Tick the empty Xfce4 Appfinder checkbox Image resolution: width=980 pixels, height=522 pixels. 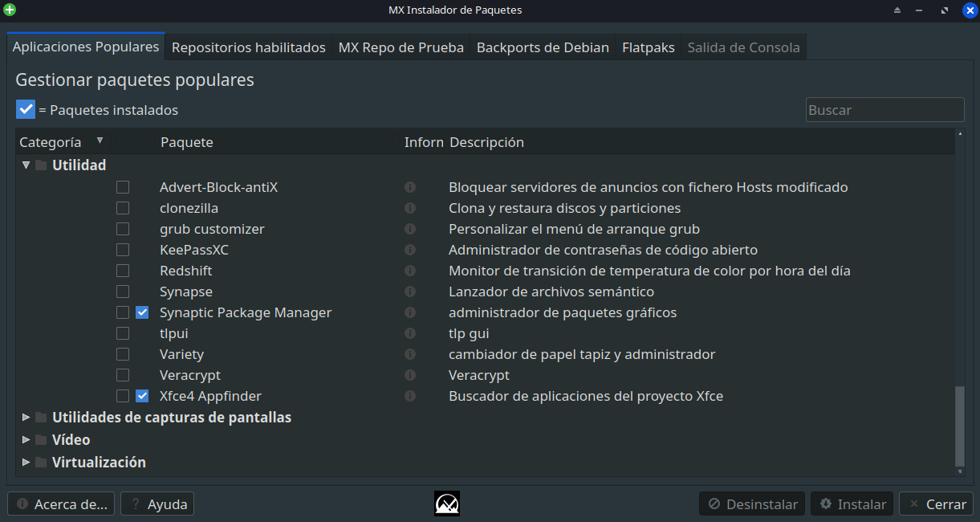[x=123, y=396]
